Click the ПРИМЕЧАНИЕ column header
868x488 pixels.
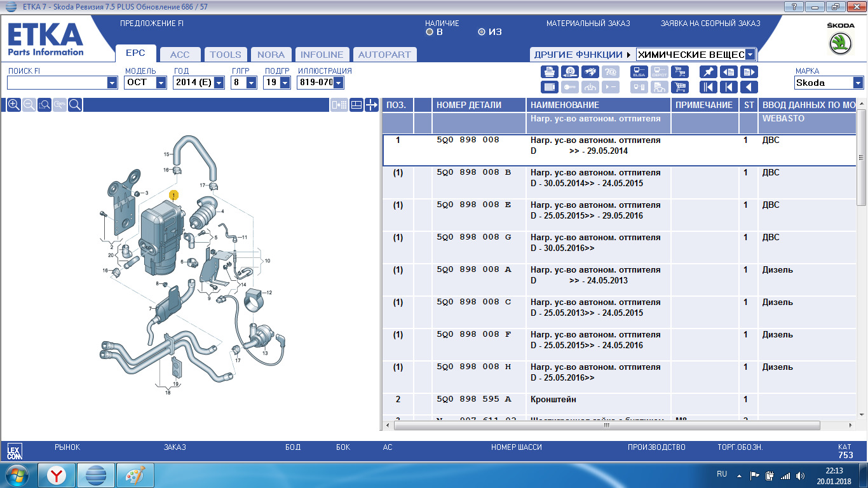point(705,105)
